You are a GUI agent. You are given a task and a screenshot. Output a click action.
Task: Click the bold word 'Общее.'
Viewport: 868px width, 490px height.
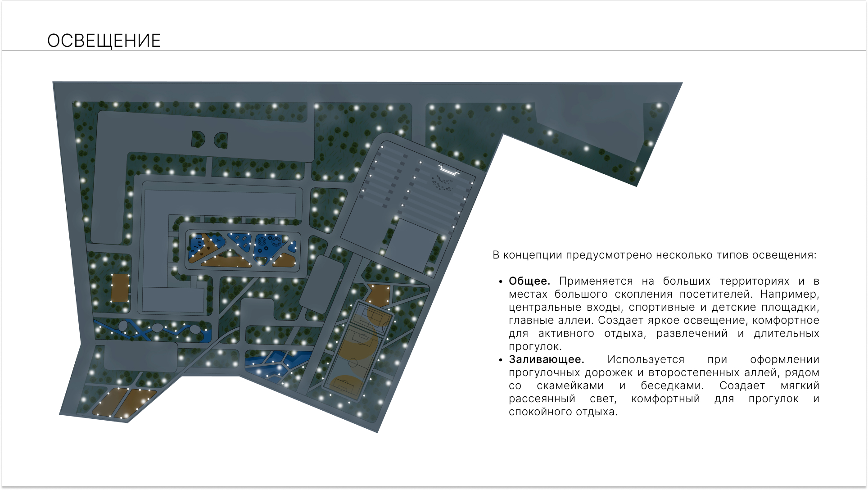[529, 281]
